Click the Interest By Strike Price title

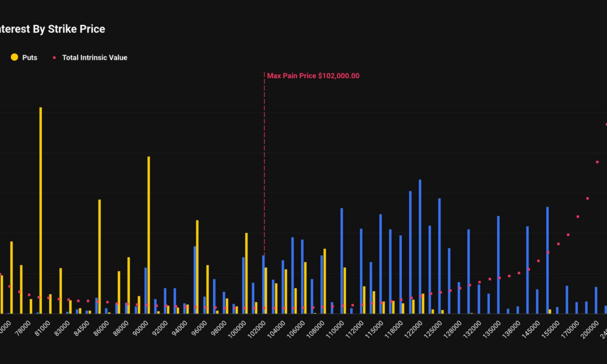[52, 29]
